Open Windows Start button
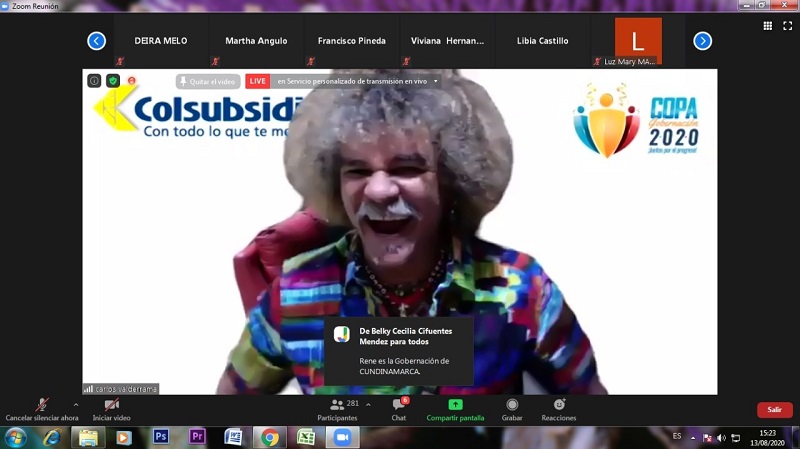Viewport: 800px width, 449px height. pyautogui.click(x=15, y=438)
